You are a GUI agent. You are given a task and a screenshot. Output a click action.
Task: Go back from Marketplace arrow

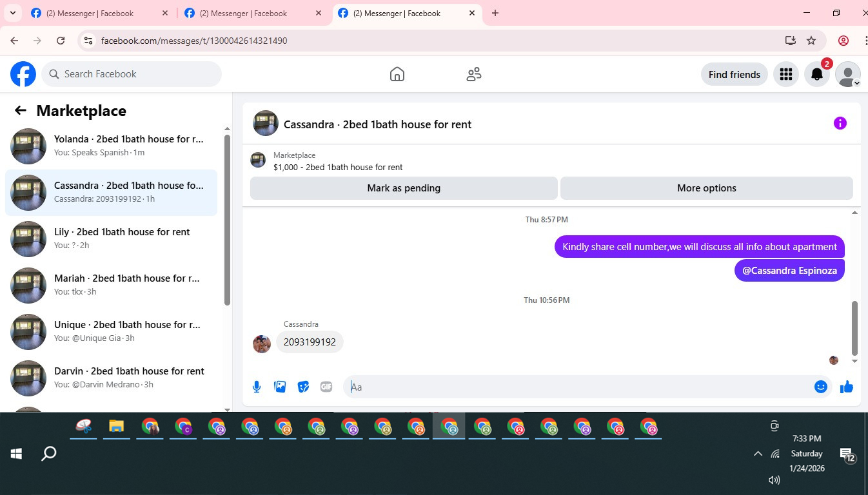(x=21, y=110)
